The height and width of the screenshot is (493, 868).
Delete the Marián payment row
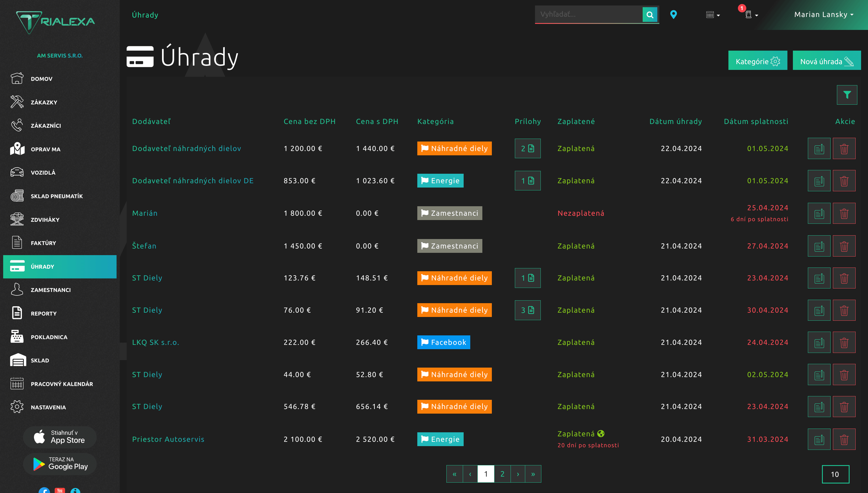[844, 213]
